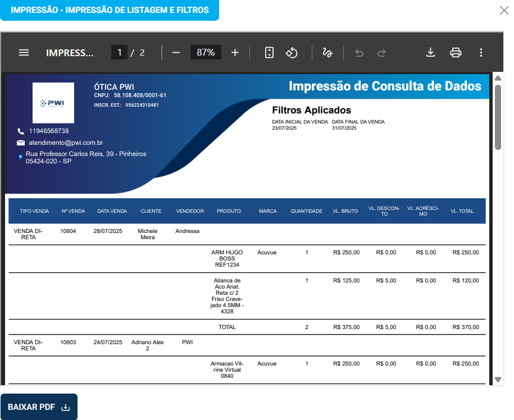Download the PDF from viewer toolbar

(x=430, y=53)
